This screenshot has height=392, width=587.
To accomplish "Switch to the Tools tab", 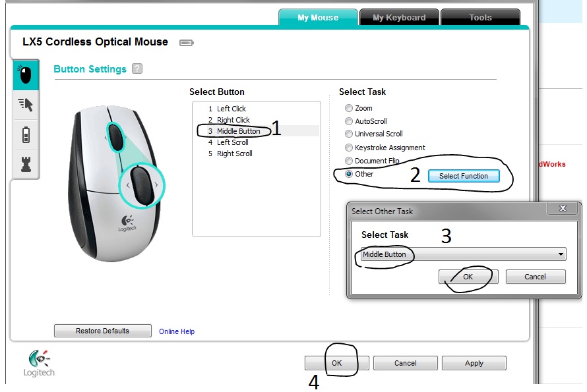I will 480,18.
